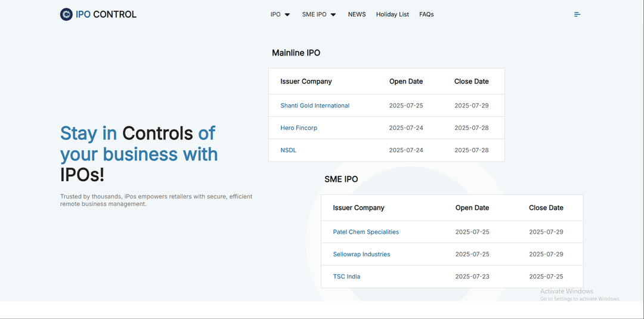Screen dimensions: 644x319
Task: Open Patel Chem Specialities IPO link
Action: pyautogui.click(x=366, y=232)
